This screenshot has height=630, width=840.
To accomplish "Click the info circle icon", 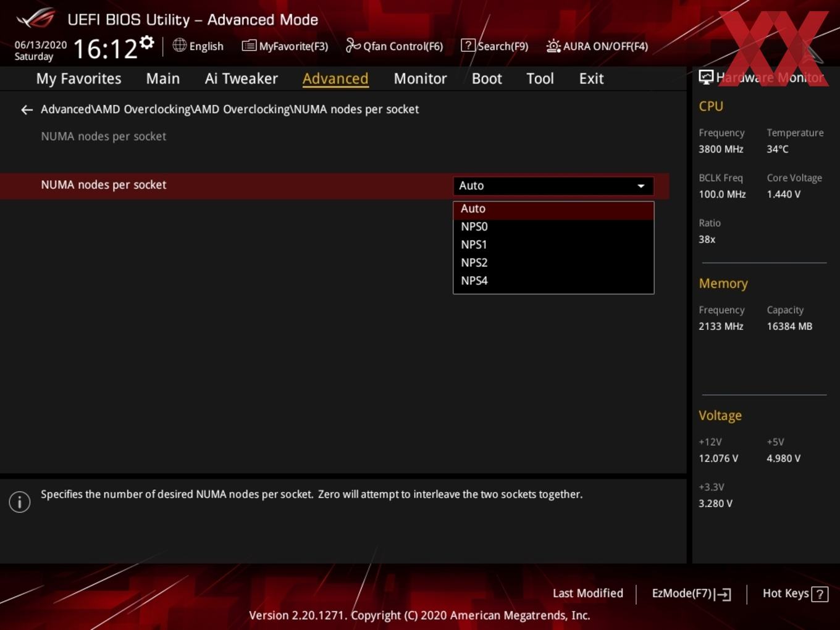I will point(20,502).
